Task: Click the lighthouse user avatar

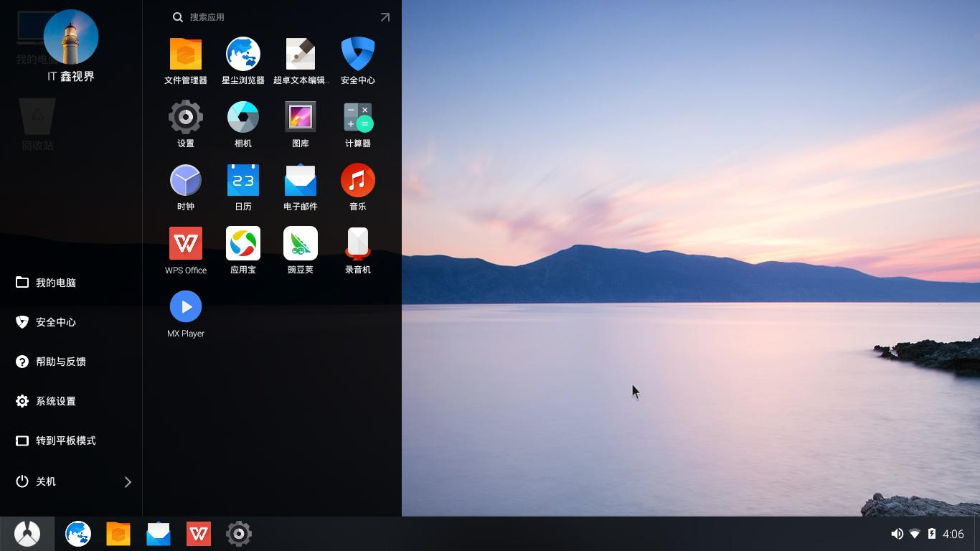Action: (x=71, y=37)
